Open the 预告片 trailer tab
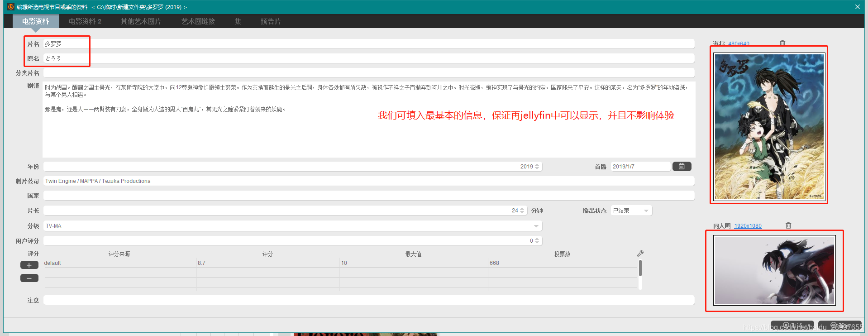 coord(271,21)
